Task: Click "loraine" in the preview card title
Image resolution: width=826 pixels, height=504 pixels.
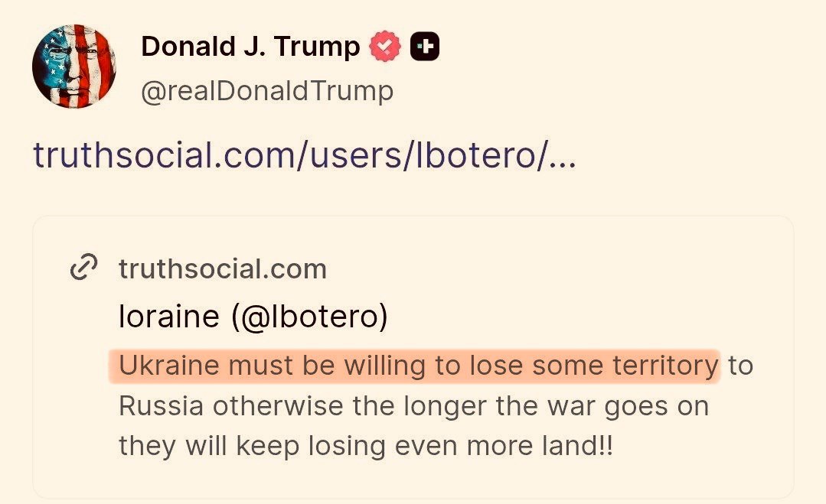Action: coord(169,317)
